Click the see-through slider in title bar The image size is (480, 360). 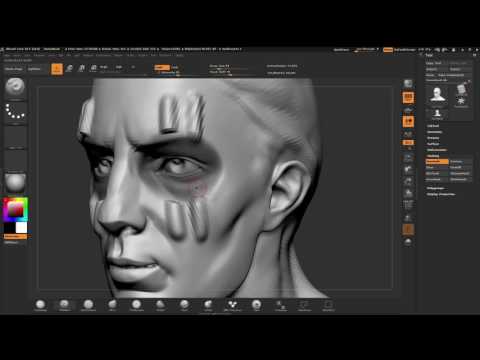tap(366, 50)
